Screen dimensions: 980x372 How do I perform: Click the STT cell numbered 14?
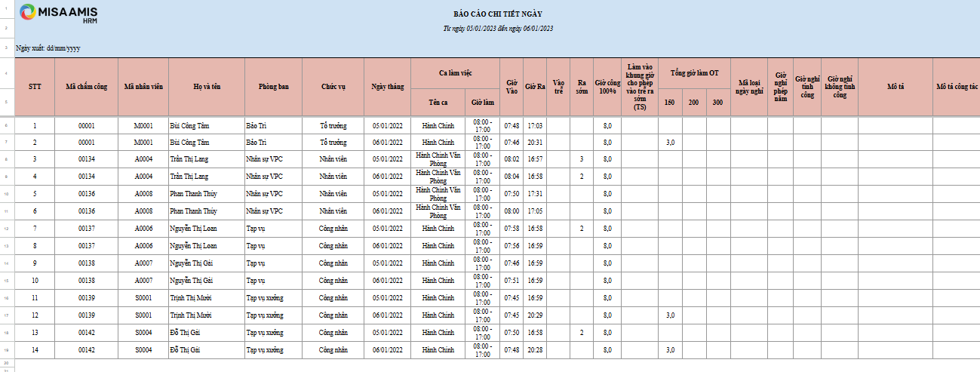35,350
